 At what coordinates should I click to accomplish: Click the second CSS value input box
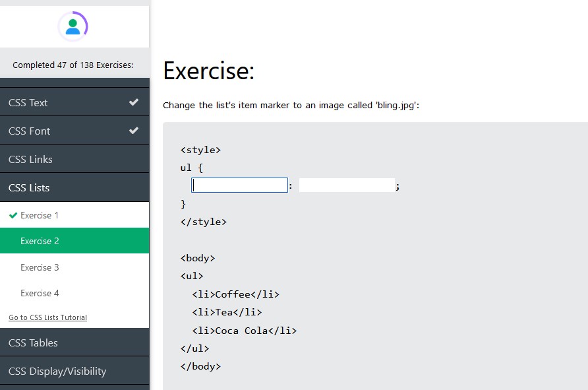tap(346, 185)
